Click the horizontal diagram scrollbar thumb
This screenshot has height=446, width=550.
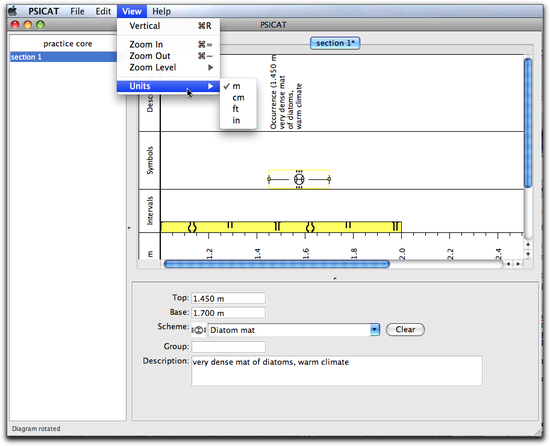277,264
